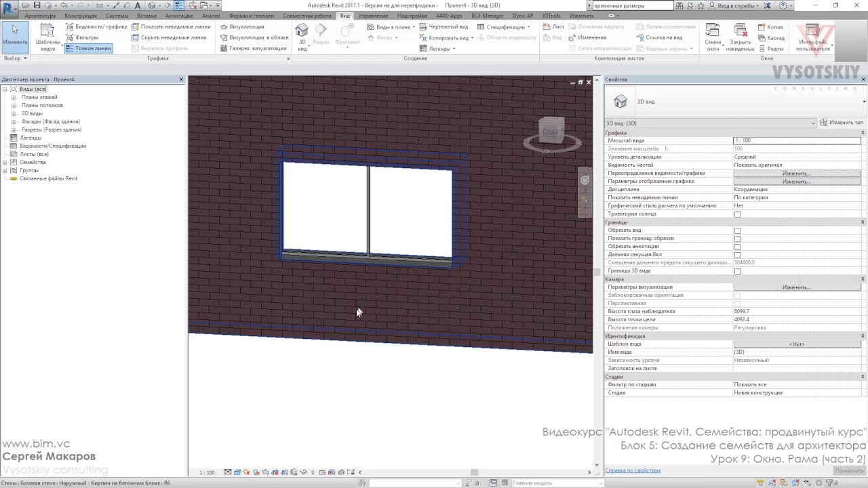
Task: Expand 3D Views (3D виды) tree node
Action: (x=14, y=114)
